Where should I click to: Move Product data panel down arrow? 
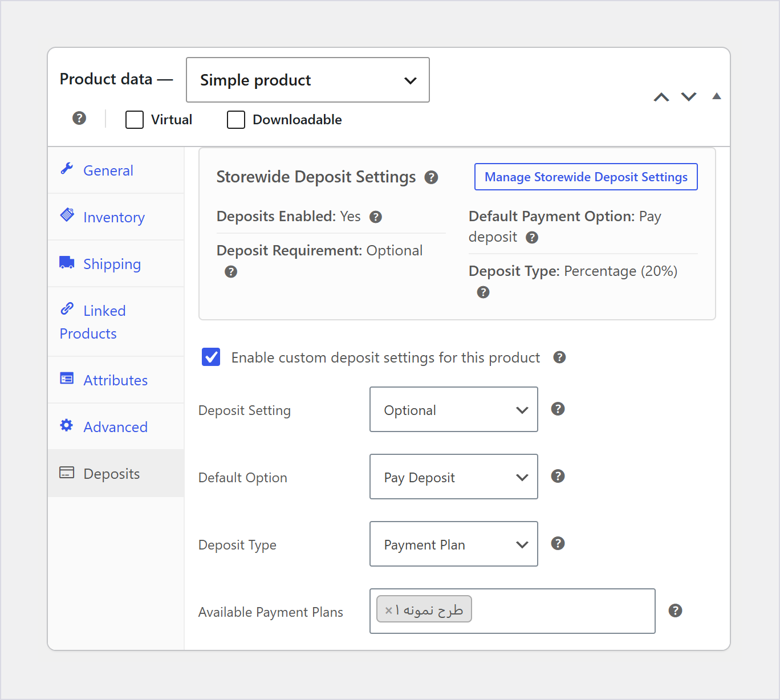[689, 97]
